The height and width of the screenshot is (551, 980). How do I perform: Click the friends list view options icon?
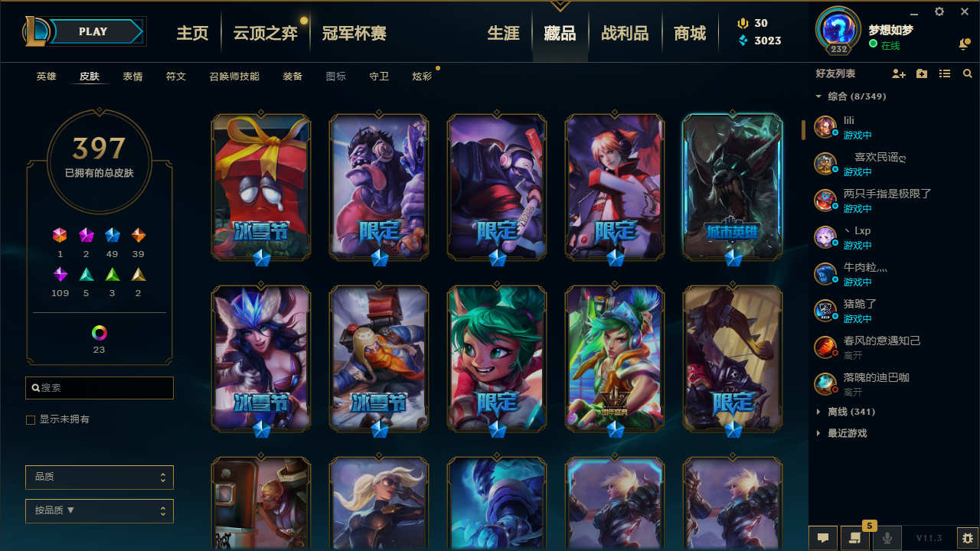point(945,73)
